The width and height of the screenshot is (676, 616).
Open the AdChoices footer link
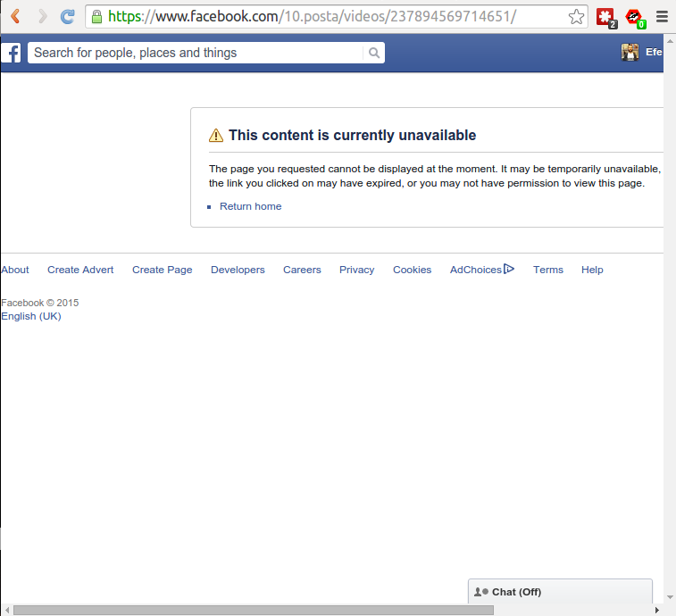click(x=476, y=270)
